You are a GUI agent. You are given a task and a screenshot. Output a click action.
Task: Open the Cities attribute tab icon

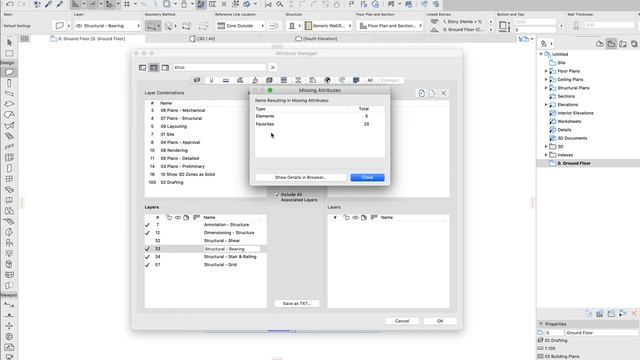pos(327,80)
